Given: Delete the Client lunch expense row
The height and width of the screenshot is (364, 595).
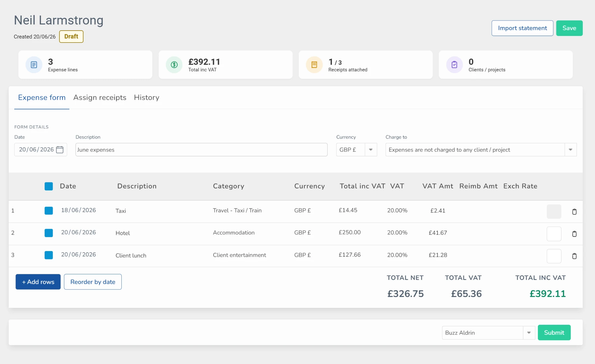Looking at the screenshot, I should tap(574, 256).
